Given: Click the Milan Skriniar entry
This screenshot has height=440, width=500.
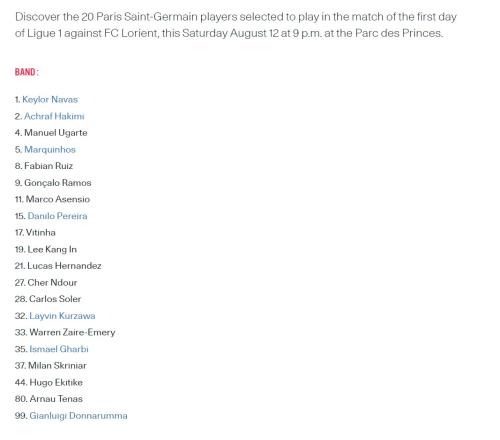Looking at the screenshot, I should coord(51,366).
